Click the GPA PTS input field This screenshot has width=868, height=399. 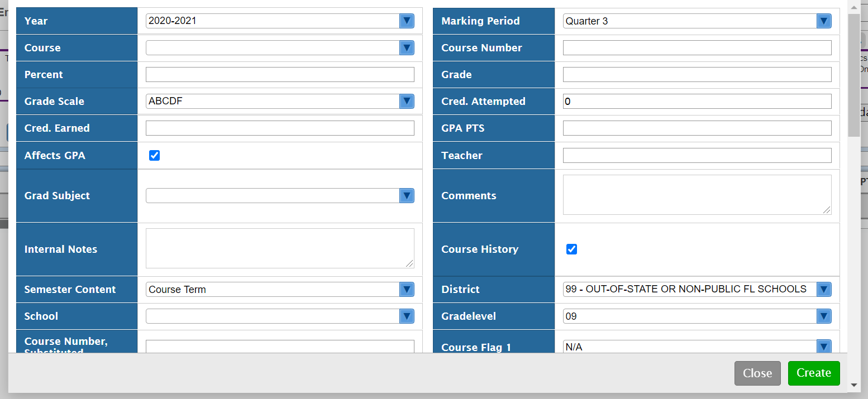tap(697, 128)
